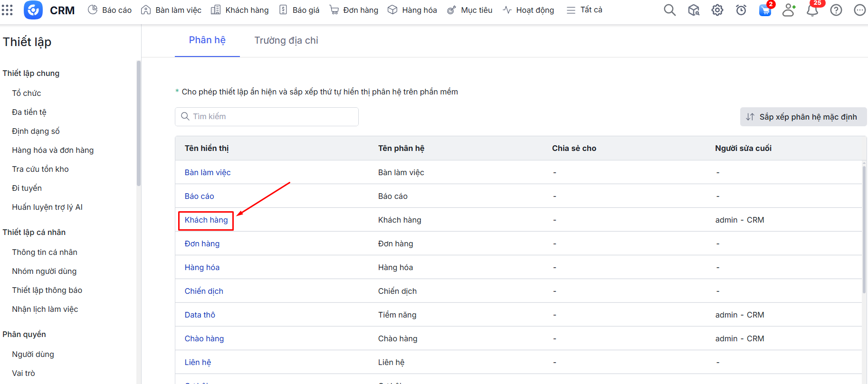
Task: Click the search magnifier icon in top bar
Action: 669,10
